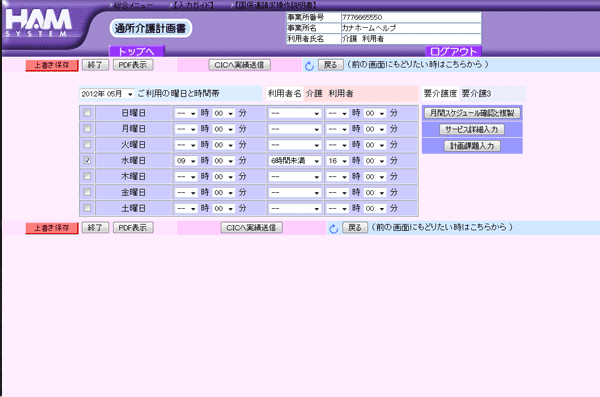Open the 水曜日 start hour dropdown showing 09

(186, 161)
